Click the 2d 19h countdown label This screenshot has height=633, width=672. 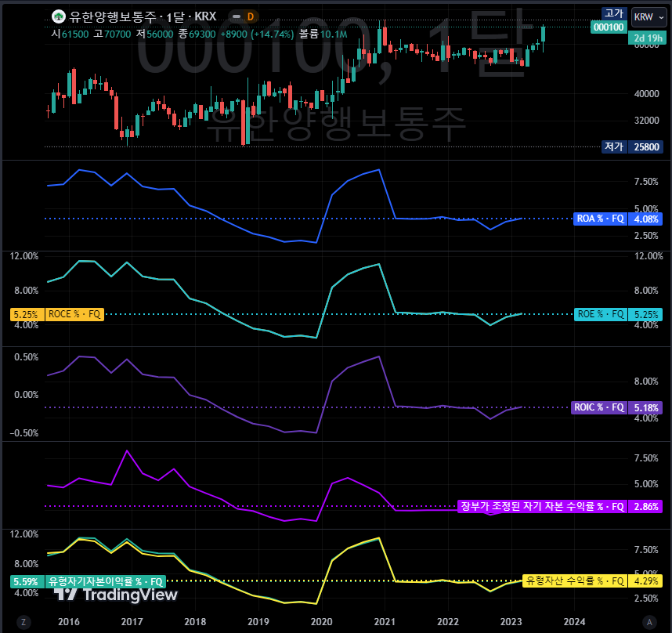pos(648,38)
